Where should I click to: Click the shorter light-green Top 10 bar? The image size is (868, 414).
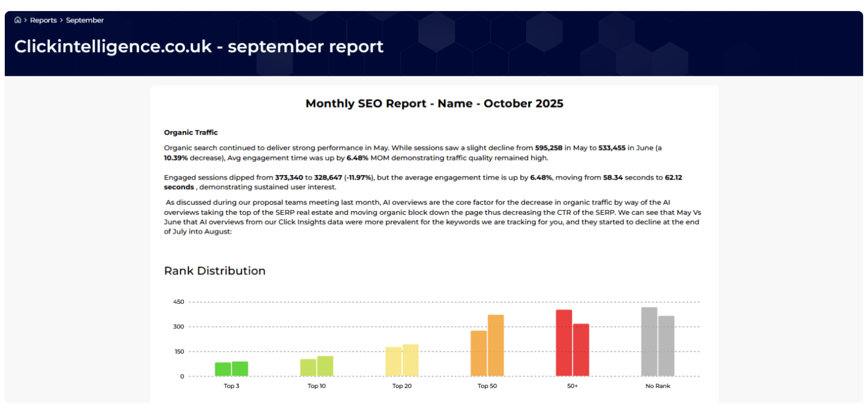(x=308, y=368)
